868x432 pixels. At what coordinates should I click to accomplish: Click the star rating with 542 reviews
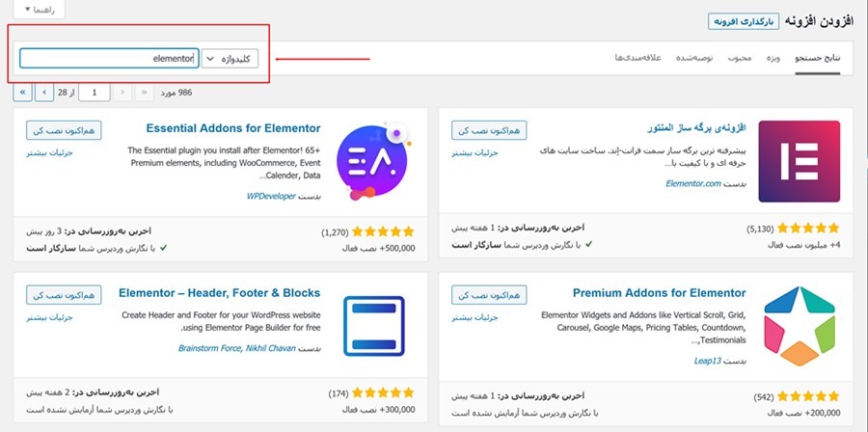(808, 396)
